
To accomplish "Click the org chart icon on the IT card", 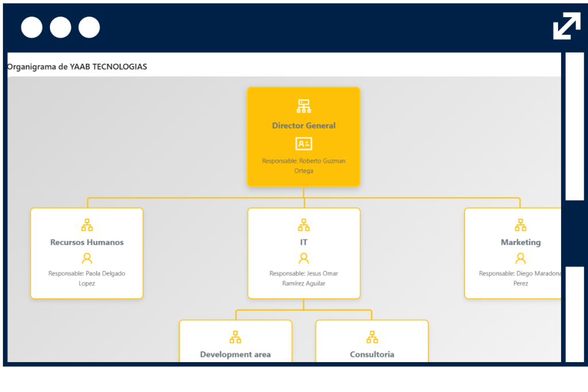I will 304,224.
